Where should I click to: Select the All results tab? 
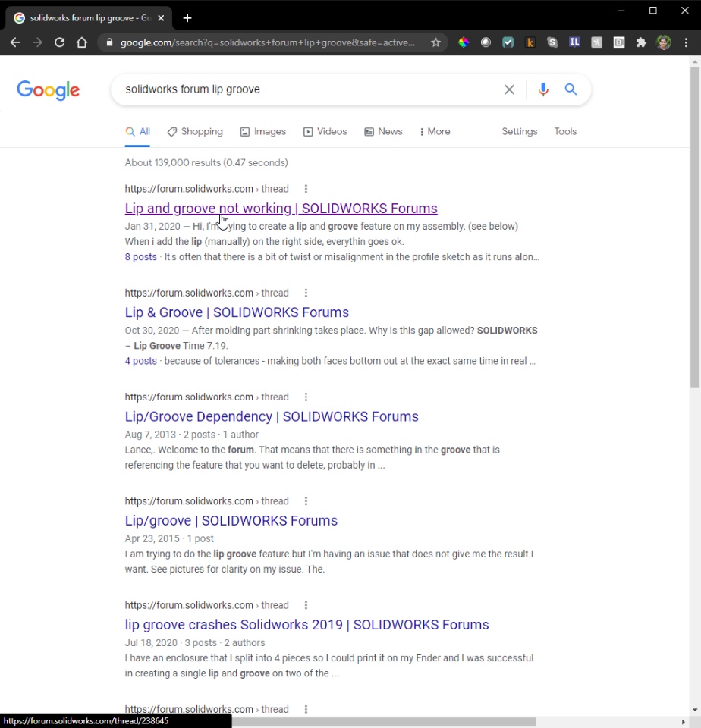(x=137, y=131)
